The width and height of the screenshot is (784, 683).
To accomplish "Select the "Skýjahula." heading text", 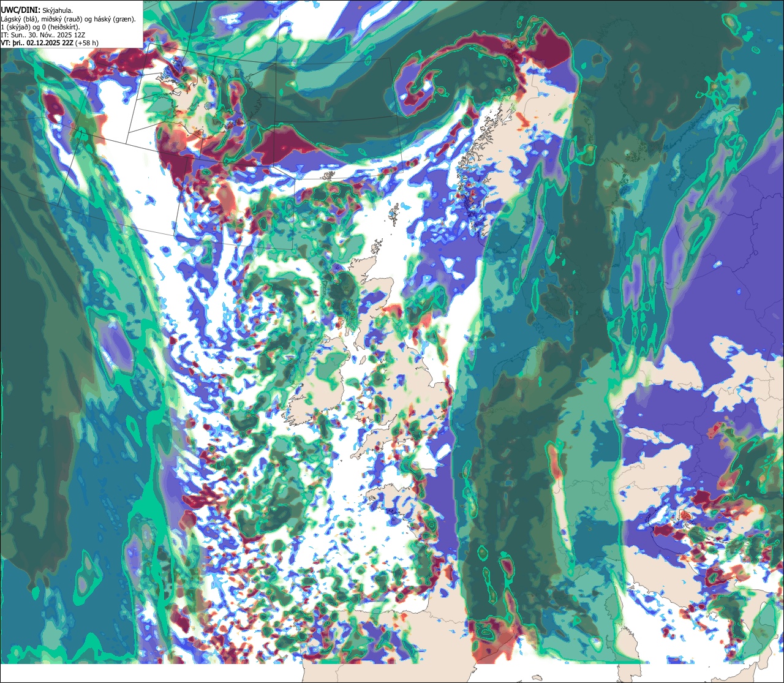I will (58, 10).
